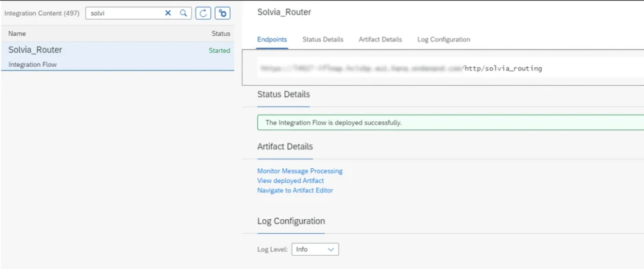Select the Log Configuration tab
The image size is (644, 269).
443,40
